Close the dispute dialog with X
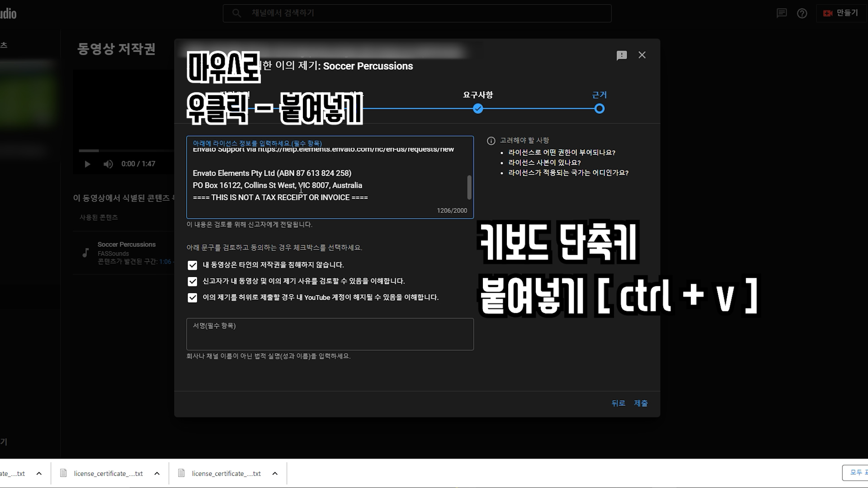 [x=642, y=55]
